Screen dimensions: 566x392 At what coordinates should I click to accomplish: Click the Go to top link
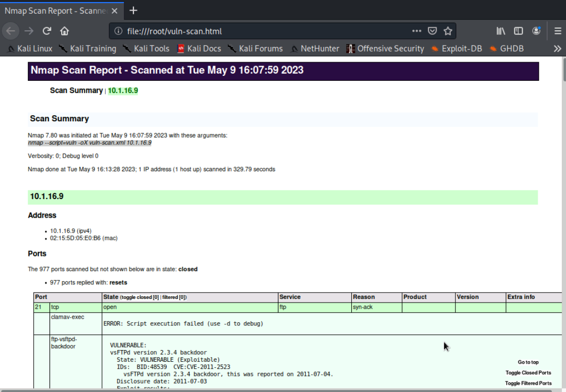(528, 362)
